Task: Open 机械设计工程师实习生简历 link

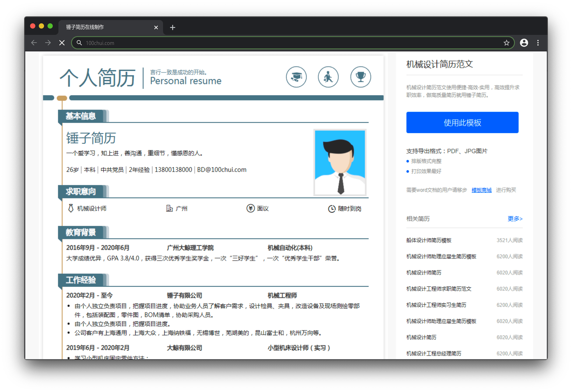Action: tap(436, 305)
